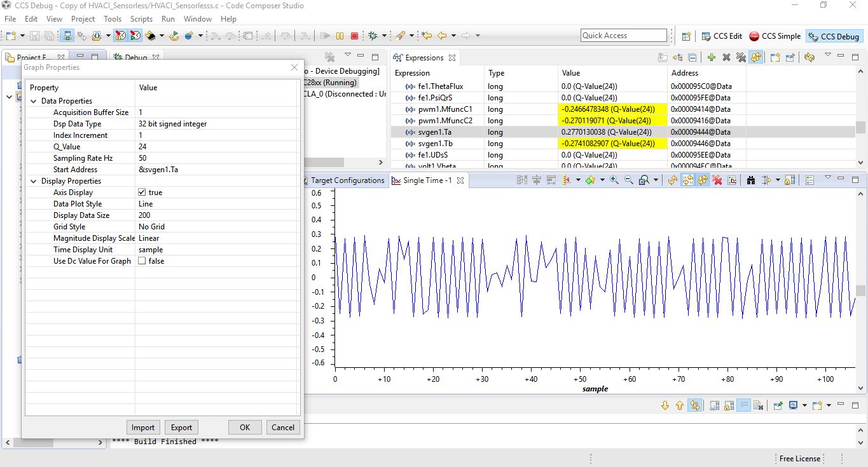Image resolution: width=868 pixels, height=467 pixels.
Task: Click the Export button
Action: pos(181,428)
